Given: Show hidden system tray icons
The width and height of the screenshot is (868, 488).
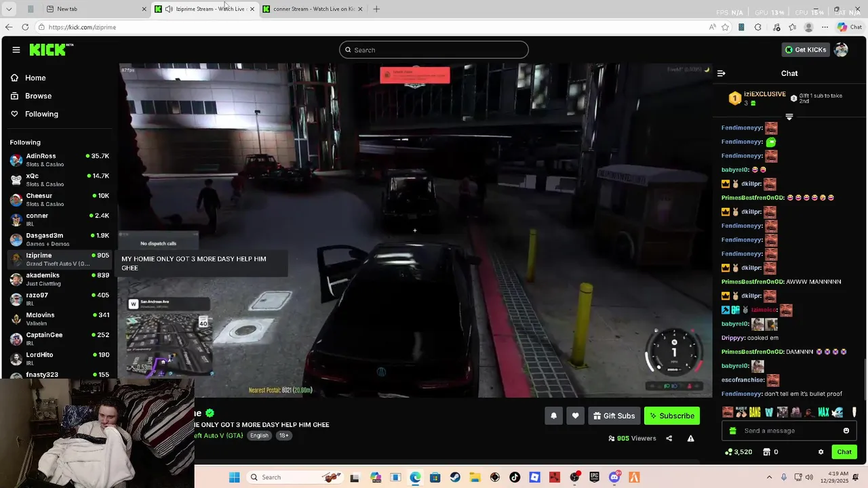Looking at the screenshot, I should tap(769, 477).
